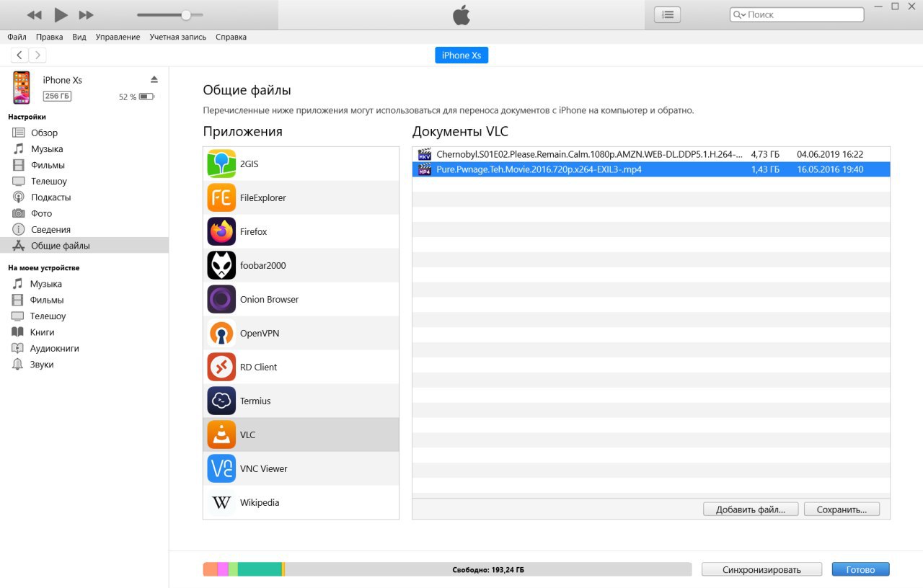This screenshot has height=588, width=923.
Task: Open Фото in sidebar
Action: coord(84,213)
